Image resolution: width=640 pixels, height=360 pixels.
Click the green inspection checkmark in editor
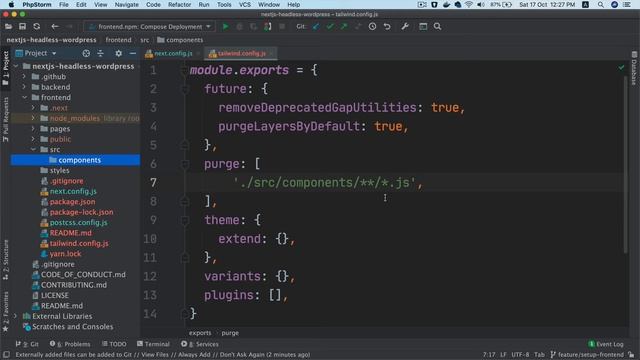[x=621, y=67]
